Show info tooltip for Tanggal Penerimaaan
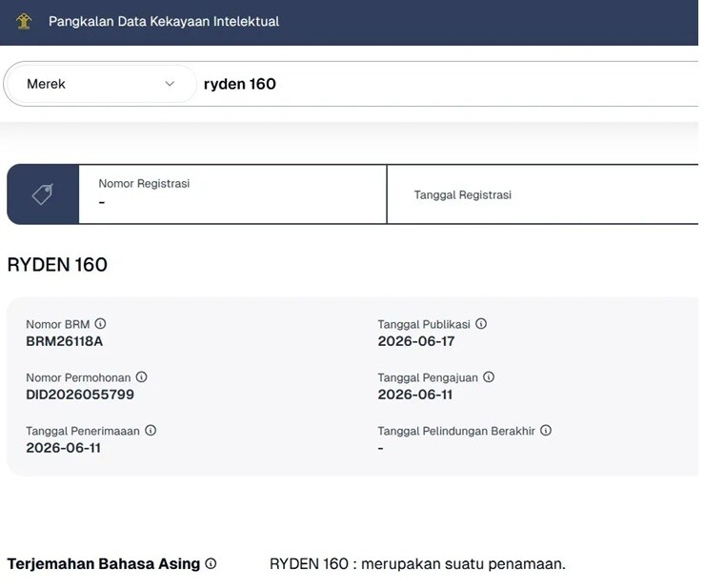The image size is (705, 588). (151, 430)
